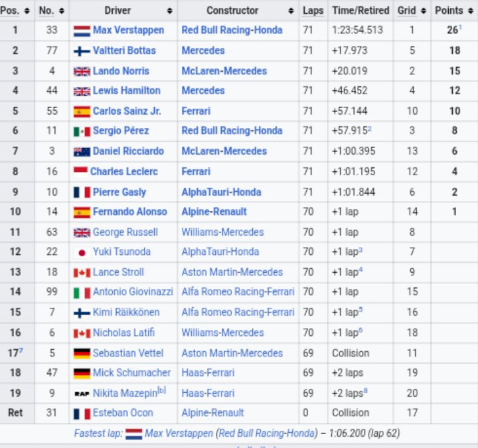Select Collision cell in Vettel row
478x448 pixels.
click(x=360, y=353)
